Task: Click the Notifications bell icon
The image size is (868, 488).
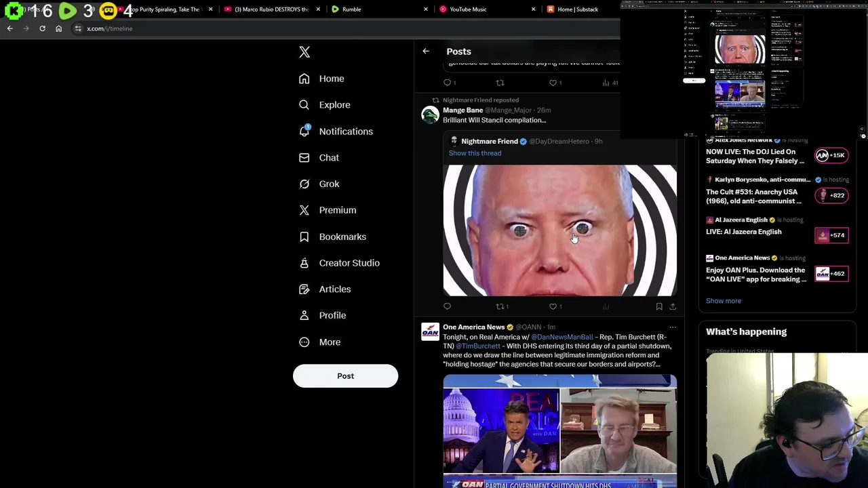Action: tap(304, 131)
